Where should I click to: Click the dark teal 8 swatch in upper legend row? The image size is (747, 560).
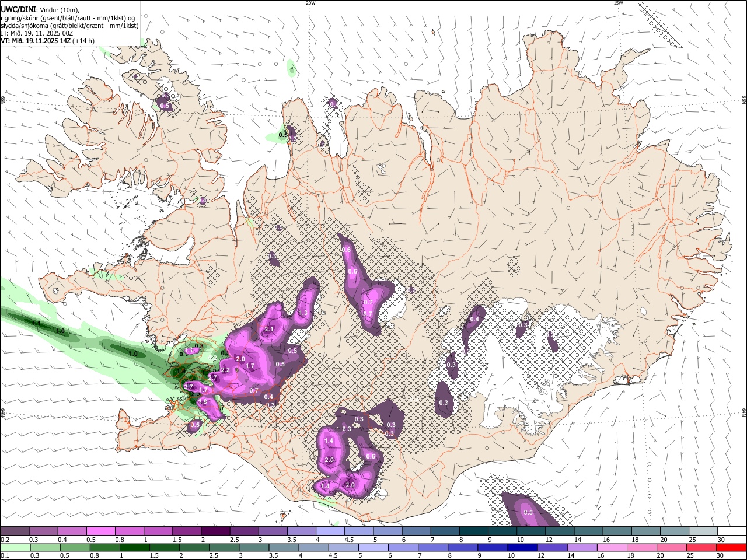click(474, 531)
